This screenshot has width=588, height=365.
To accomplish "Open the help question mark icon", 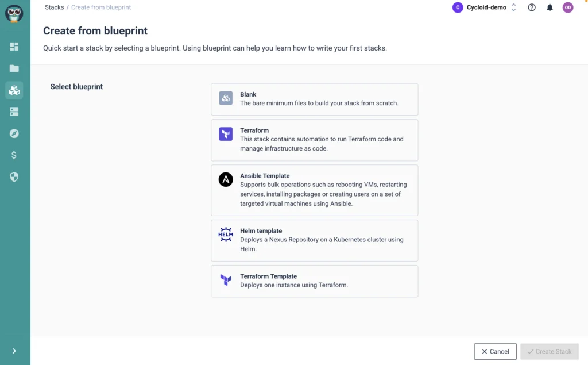I will [x=532, y=7].
